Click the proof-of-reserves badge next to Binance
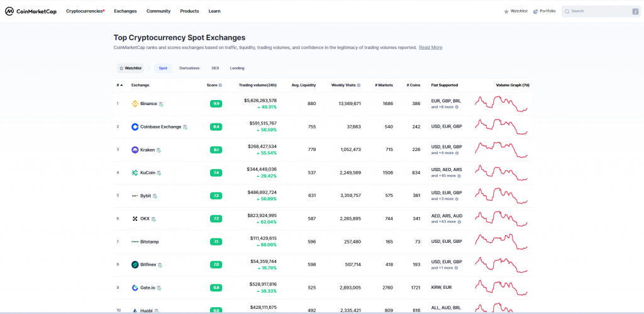Viewport: 644px width, 314px height. tap(162, 104)
